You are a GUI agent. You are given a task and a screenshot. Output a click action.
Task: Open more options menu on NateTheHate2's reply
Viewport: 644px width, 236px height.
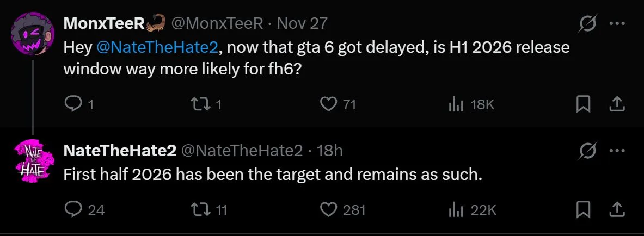pos(616,151)
